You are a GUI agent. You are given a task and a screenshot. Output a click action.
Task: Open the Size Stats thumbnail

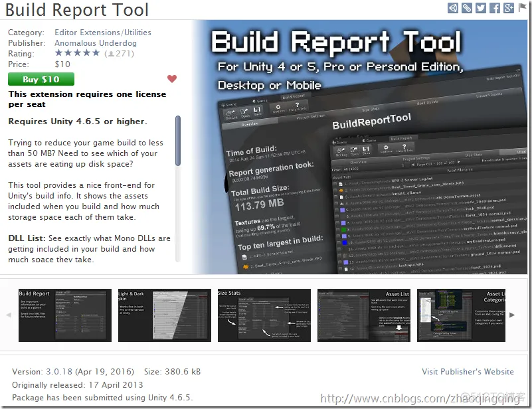264,315
